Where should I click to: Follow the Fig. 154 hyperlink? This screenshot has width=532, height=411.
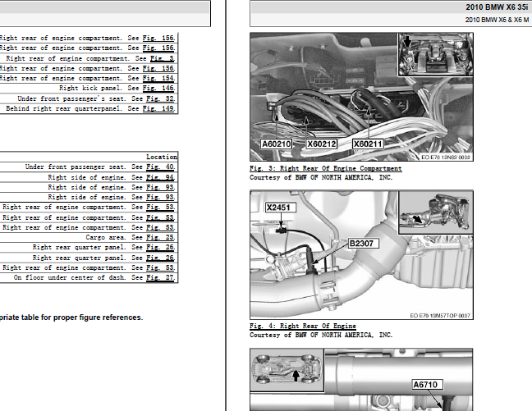[x=158, y=78]
